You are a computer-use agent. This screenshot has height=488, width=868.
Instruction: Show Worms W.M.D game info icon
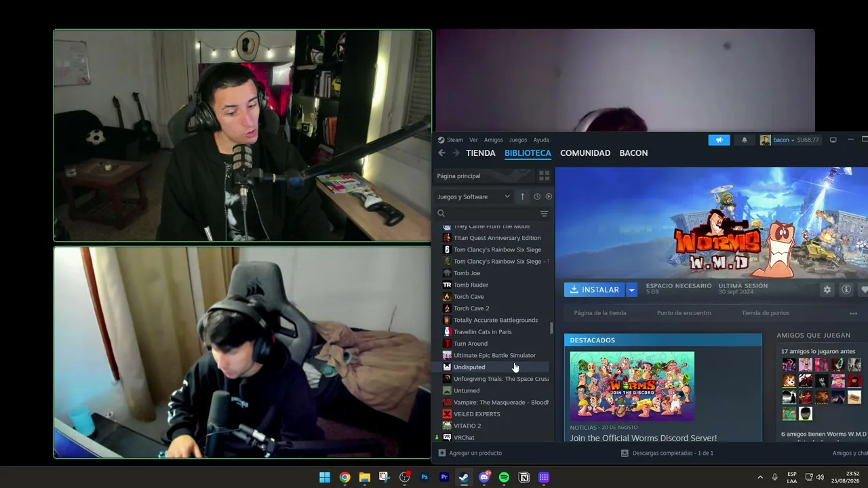click(846, 289)
